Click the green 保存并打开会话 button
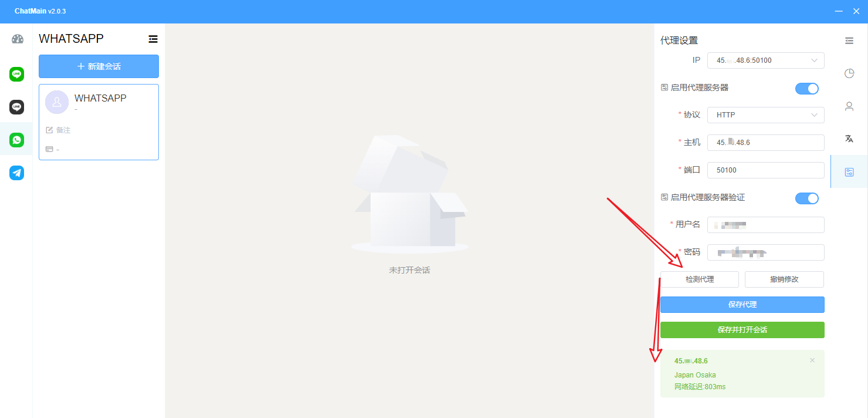The image size is (868, 418). [742, 330]
